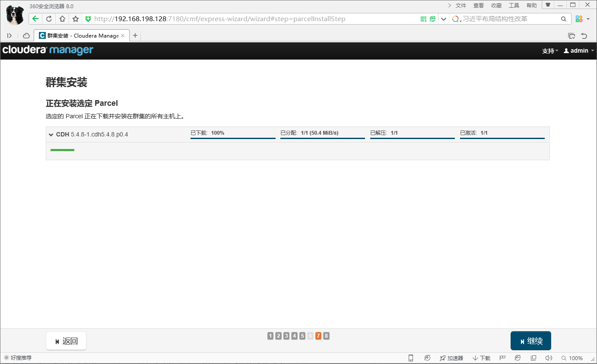
Task: Expand the hidden menu chevron before 文件
Action: pyautogui.click(x=449, y=6)
